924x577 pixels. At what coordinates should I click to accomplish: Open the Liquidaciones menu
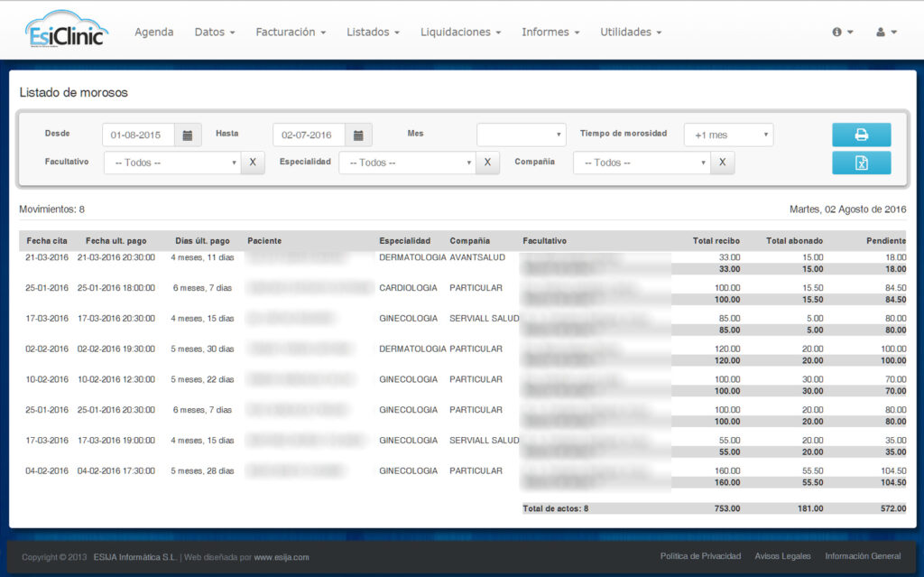coord(460,32)
